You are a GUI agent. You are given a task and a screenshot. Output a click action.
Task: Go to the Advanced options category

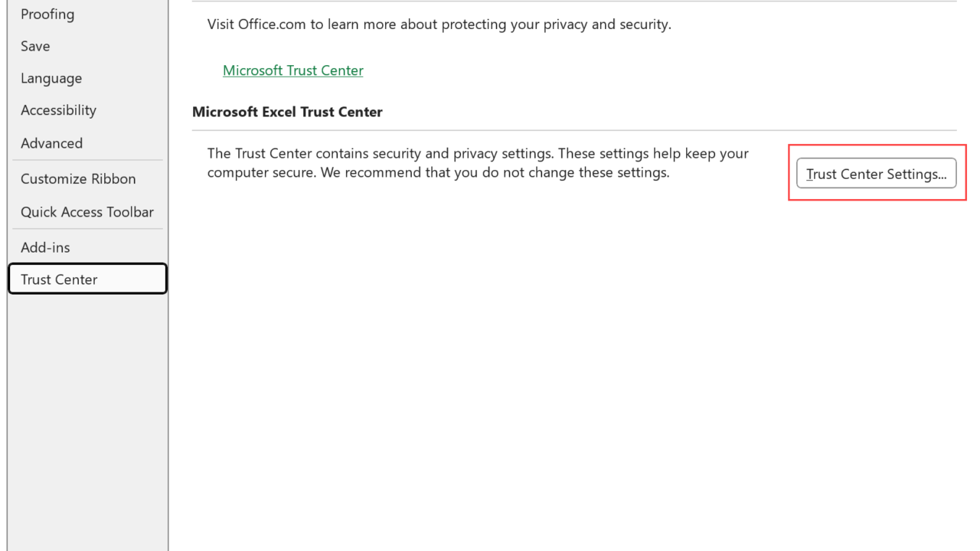coord(51,143)
